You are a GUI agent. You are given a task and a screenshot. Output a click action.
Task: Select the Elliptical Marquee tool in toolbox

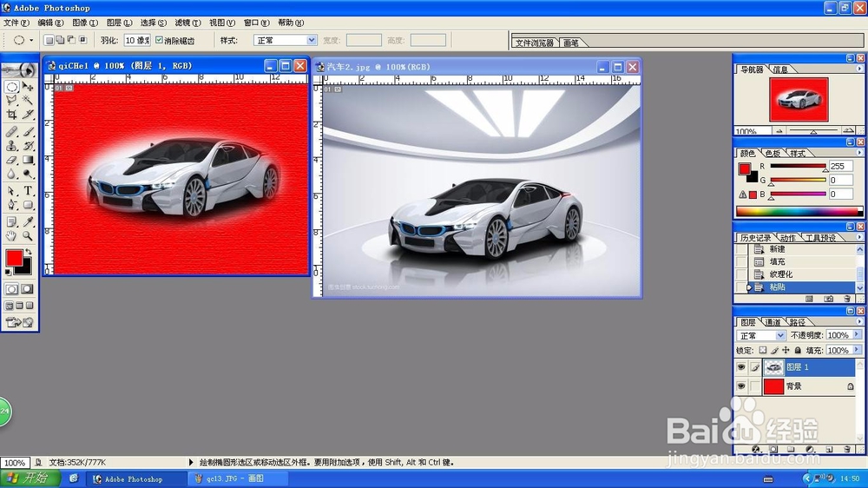coord(11,87)
